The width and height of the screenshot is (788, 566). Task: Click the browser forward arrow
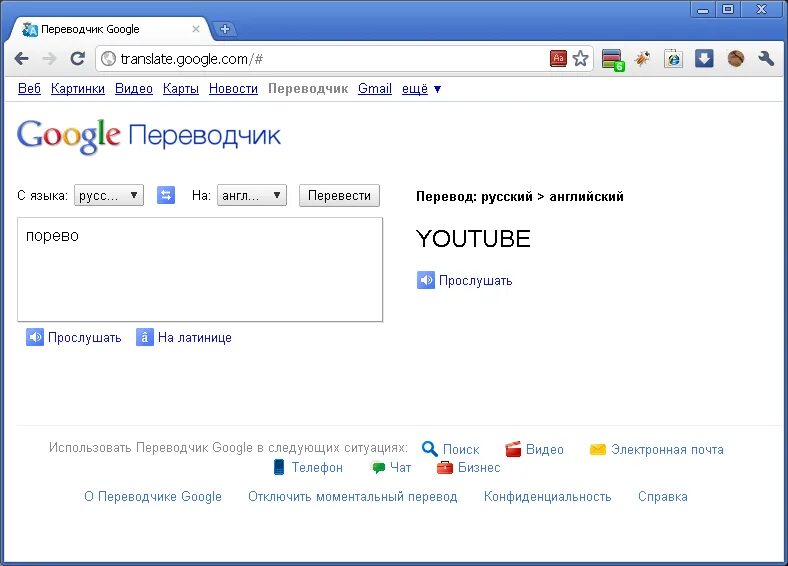tap(49, 59)
